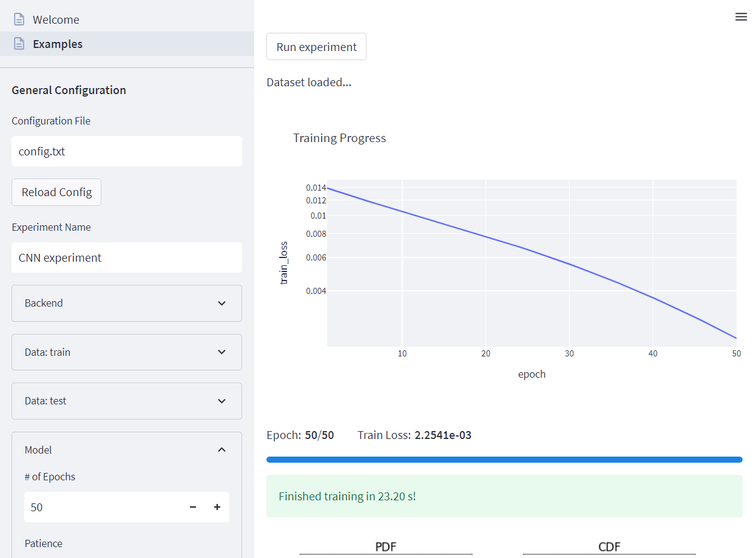Expand the Data: train section

coord(126,352)
